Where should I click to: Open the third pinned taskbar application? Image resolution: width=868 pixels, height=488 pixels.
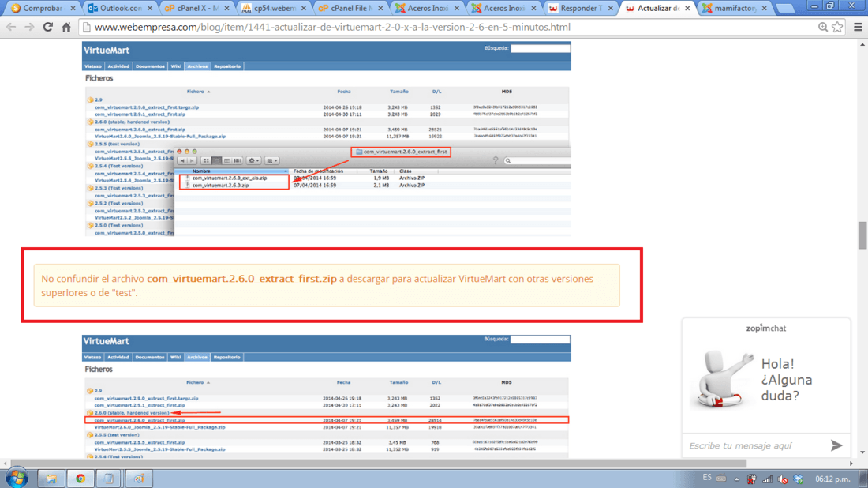pos(110,479)
